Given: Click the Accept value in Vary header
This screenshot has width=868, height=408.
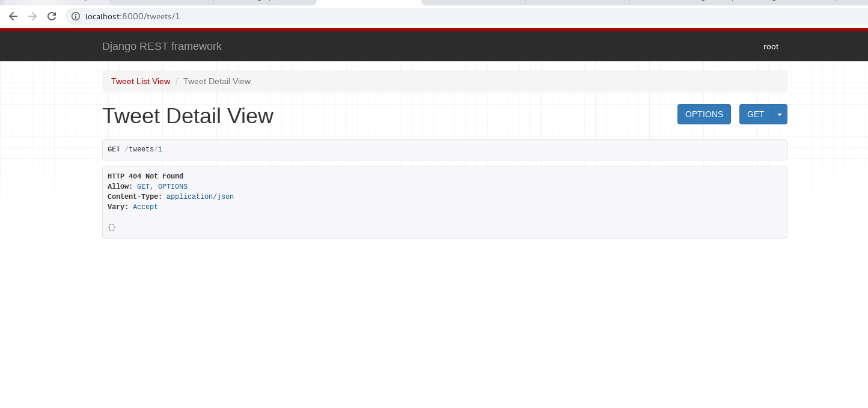Looking at the screenshot, I should coord(145,207).
